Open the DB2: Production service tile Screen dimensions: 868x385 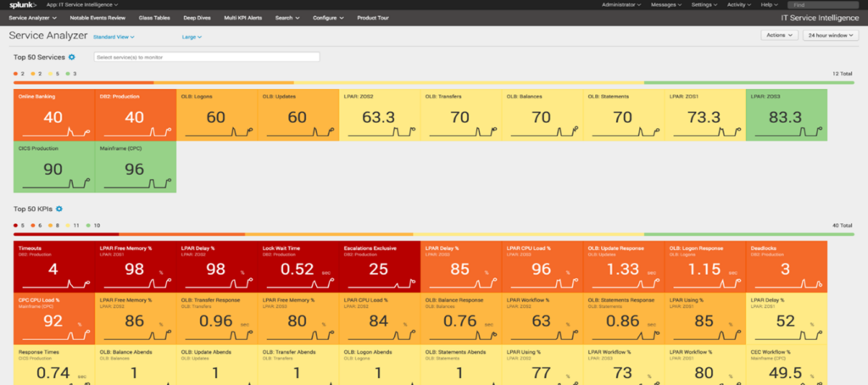pyautogui.click(x=136, y=114)
